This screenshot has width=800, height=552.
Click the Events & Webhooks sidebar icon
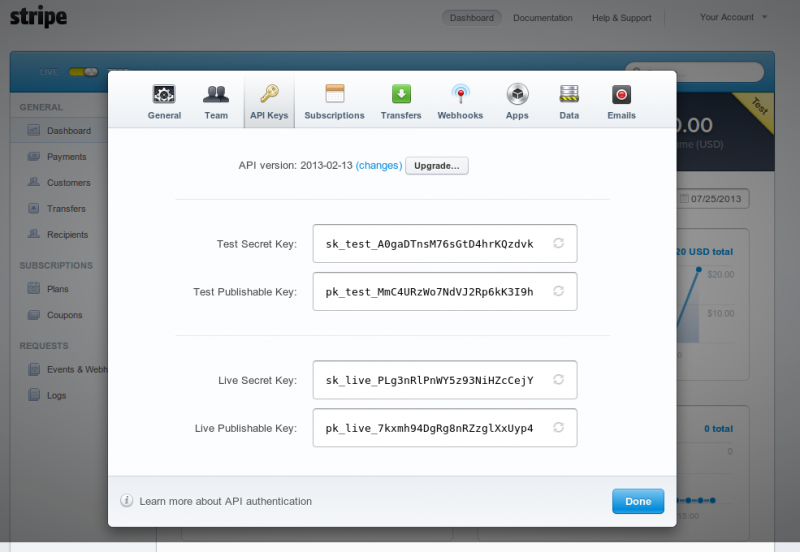point(34,369)
